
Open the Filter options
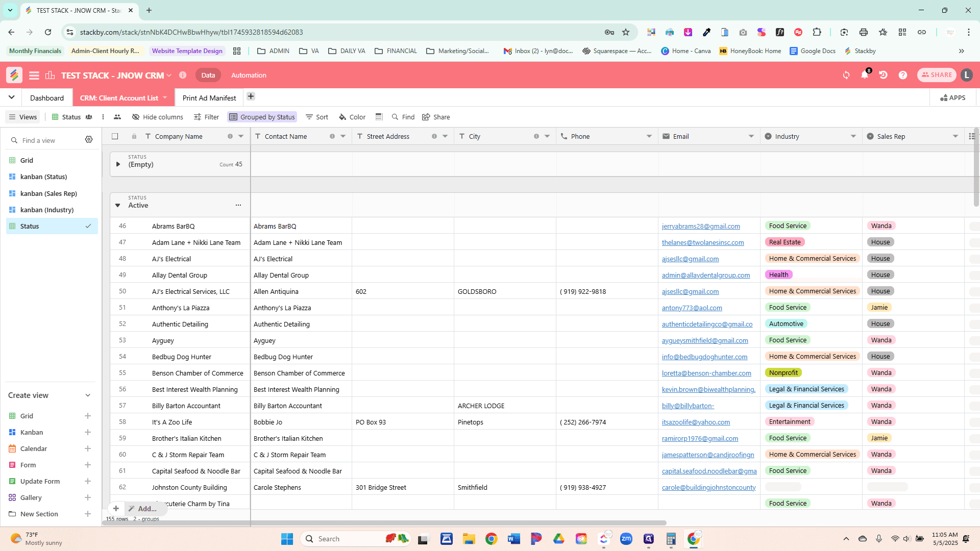(206, 117)
